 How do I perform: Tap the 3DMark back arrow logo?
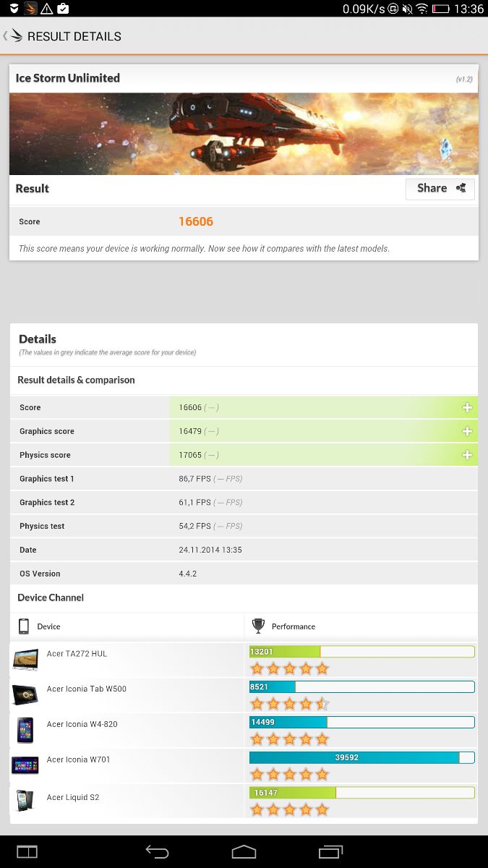(13, 36)
